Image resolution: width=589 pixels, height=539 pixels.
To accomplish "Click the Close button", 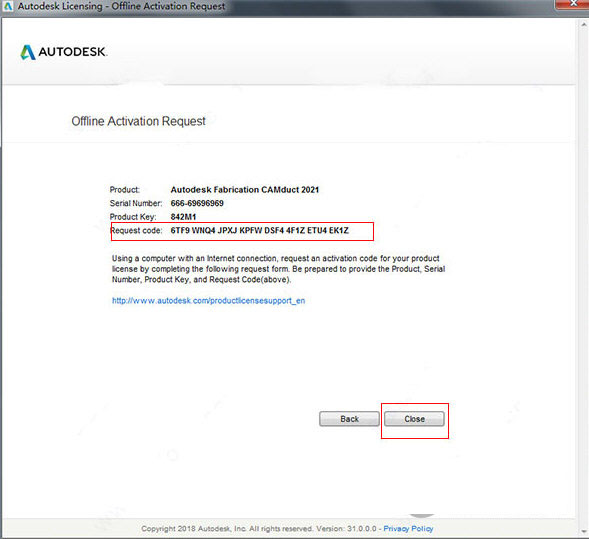I will tap(414, 419).
